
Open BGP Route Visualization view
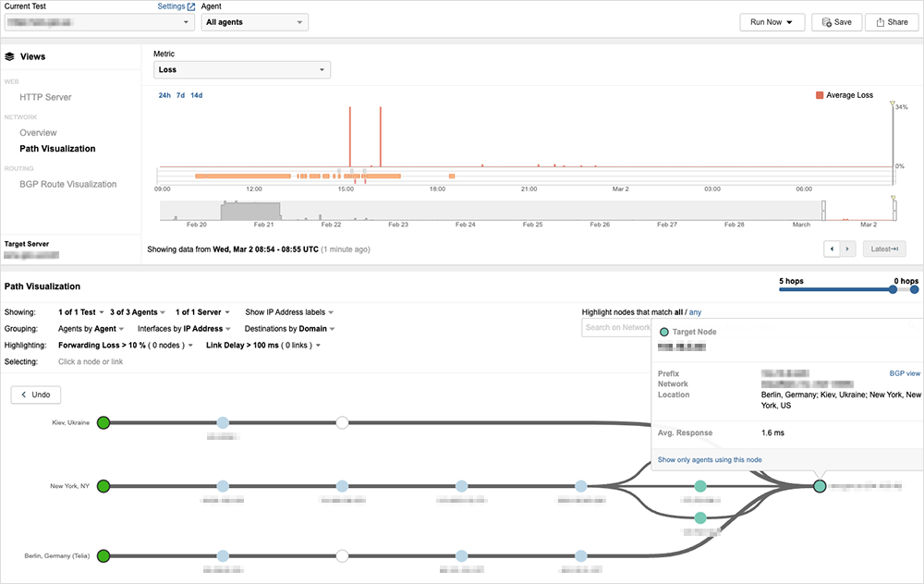pyautogui.click(x=67, y=184)
